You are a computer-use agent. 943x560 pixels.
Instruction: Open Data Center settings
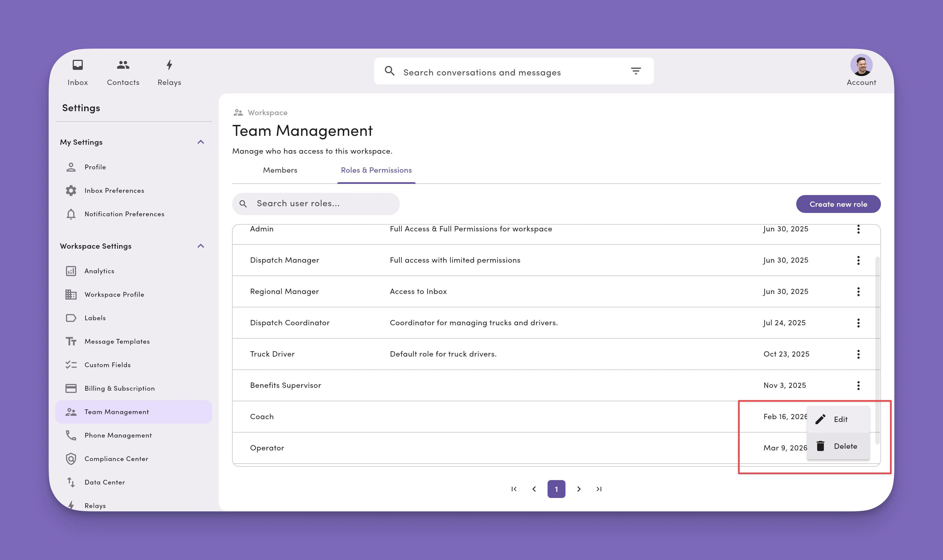point(134,482)
